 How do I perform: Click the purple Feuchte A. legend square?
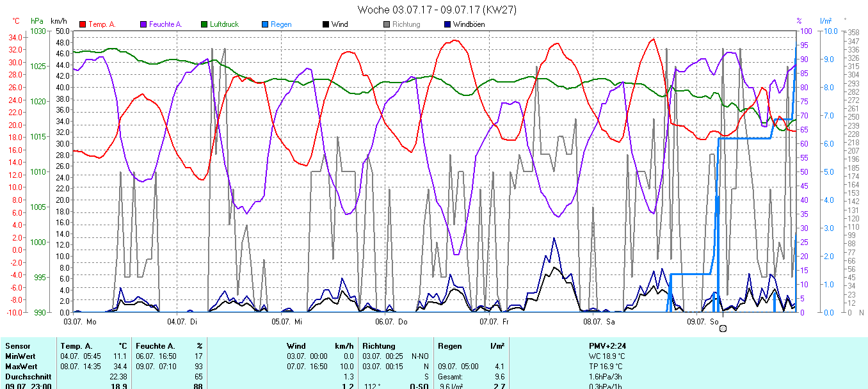pos(143,24)
